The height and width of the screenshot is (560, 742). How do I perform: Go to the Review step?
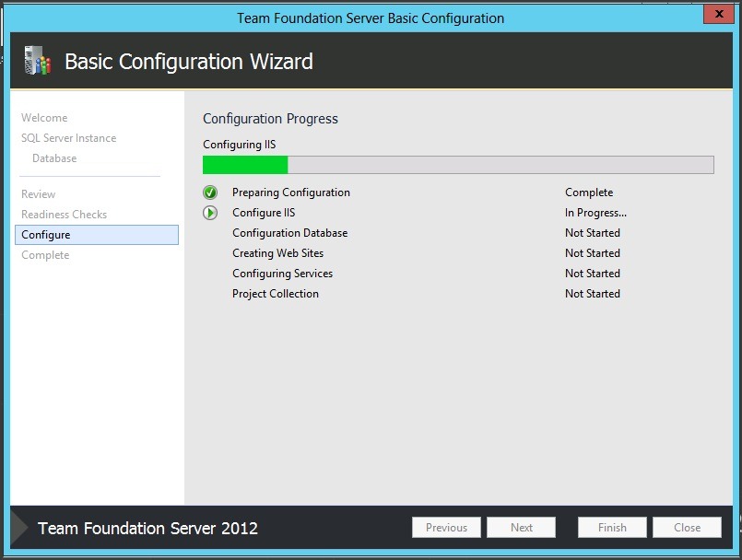click(x=38, y=194)
